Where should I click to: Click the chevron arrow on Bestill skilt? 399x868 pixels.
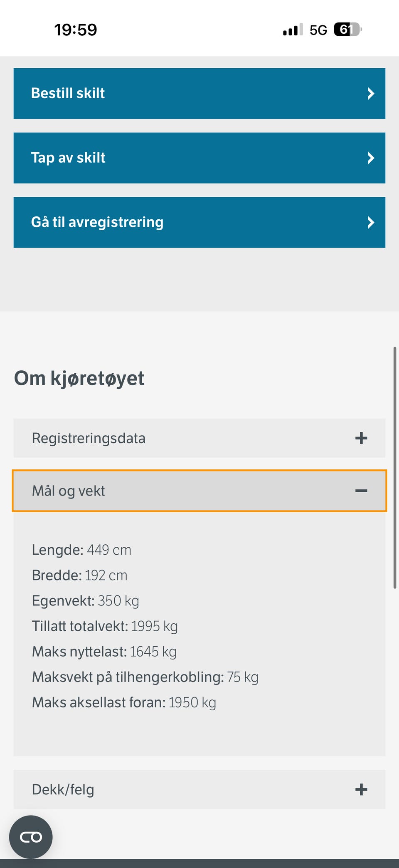coord(371,94)
